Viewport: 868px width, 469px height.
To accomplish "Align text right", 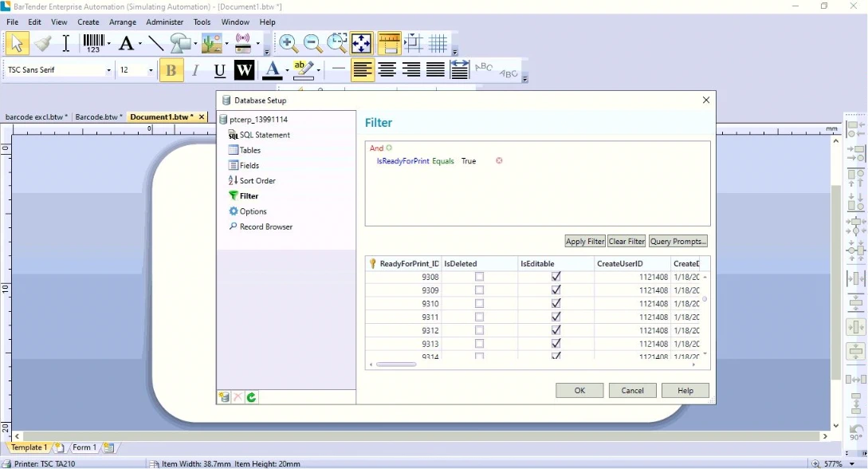I will [x=411, y=70].
